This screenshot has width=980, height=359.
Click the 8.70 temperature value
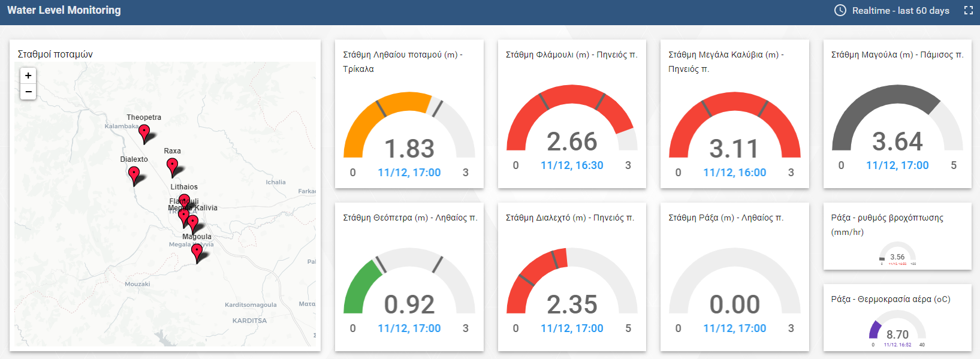897,334
